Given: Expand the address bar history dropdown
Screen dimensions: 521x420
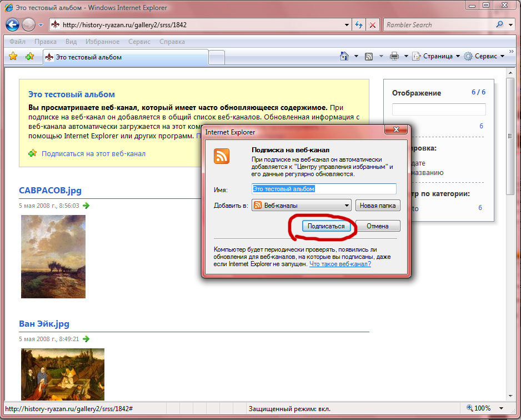Looking at the screenshot, I should 347,25.
